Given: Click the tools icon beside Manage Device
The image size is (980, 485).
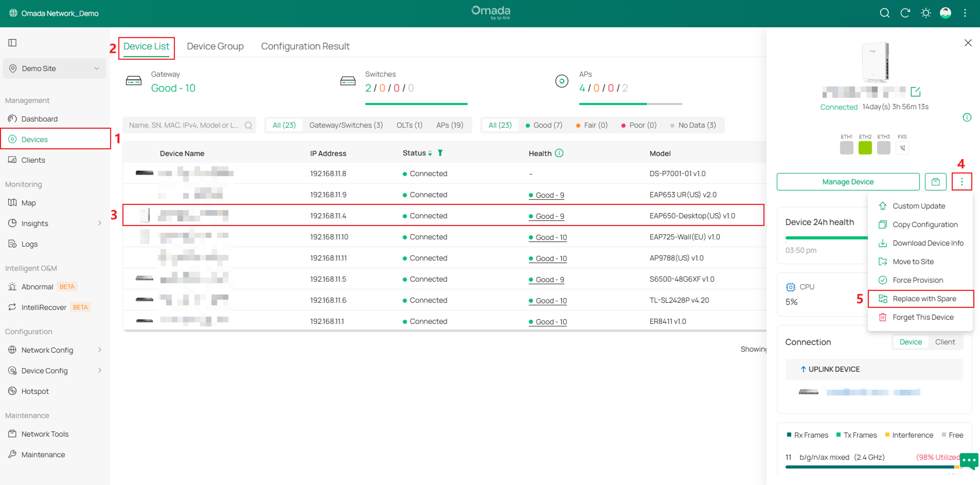Looking at the screenshot, I should click(x=936, y=182).
